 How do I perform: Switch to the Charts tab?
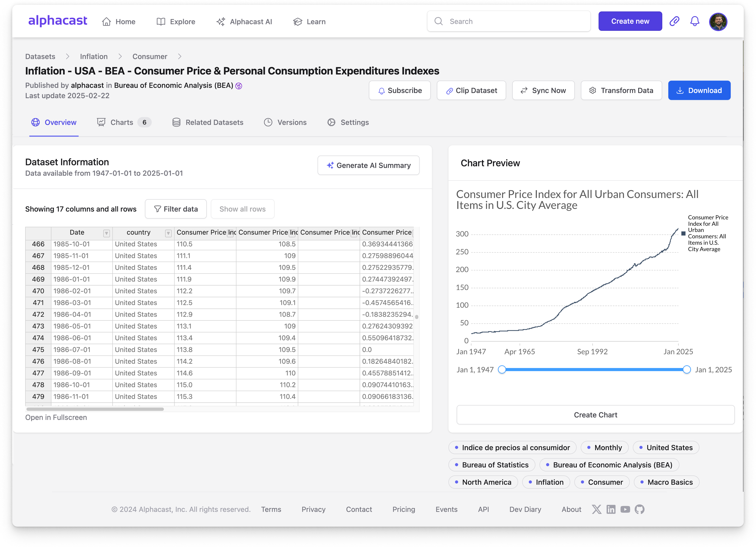click(124, 122)
